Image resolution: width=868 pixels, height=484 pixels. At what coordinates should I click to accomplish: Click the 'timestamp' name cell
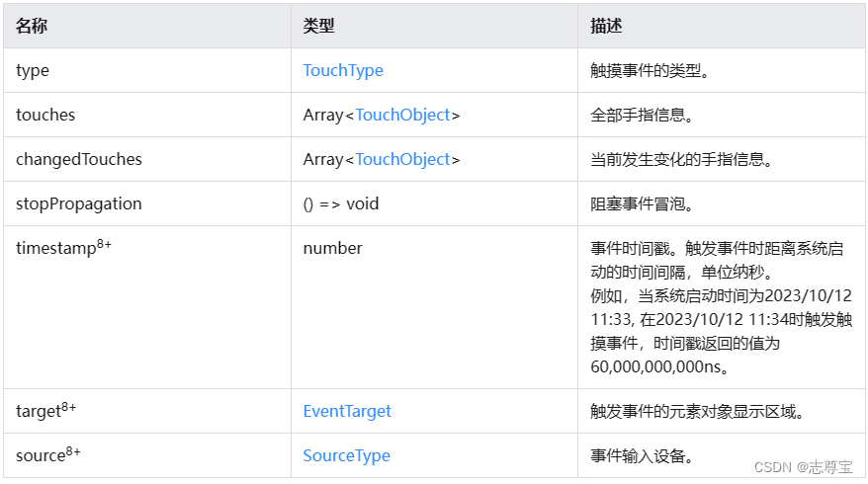pyautogui.click(x=147, y=307)
